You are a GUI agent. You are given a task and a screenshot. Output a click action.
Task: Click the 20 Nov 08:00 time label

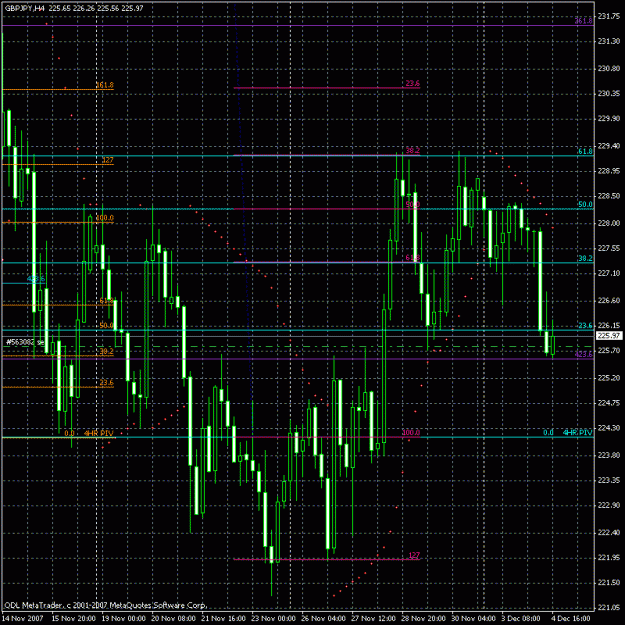[x=173, y=619]
